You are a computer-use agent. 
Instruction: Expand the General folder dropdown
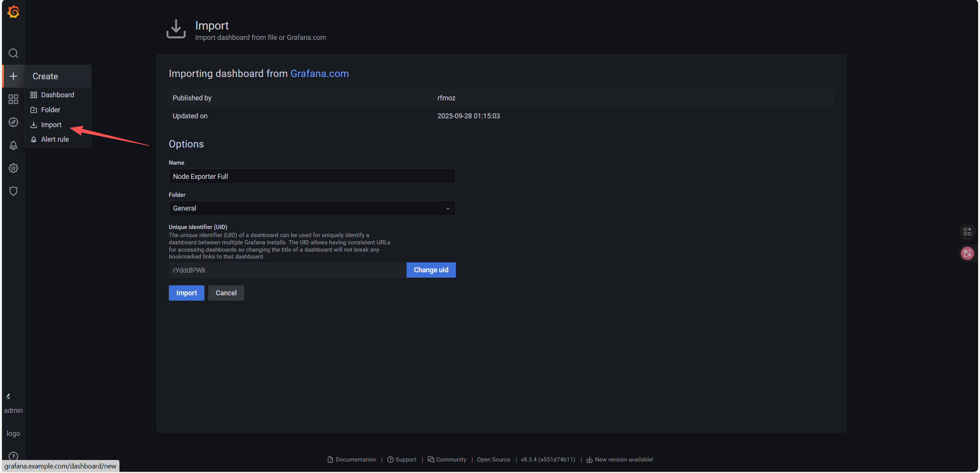coord(312,208)
